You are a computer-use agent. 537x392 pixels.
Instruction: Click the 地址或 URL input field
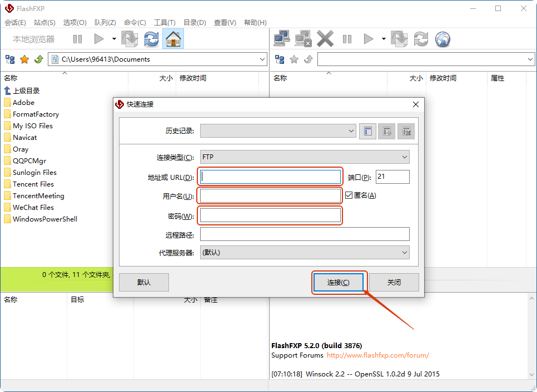[x=271, y=177]
